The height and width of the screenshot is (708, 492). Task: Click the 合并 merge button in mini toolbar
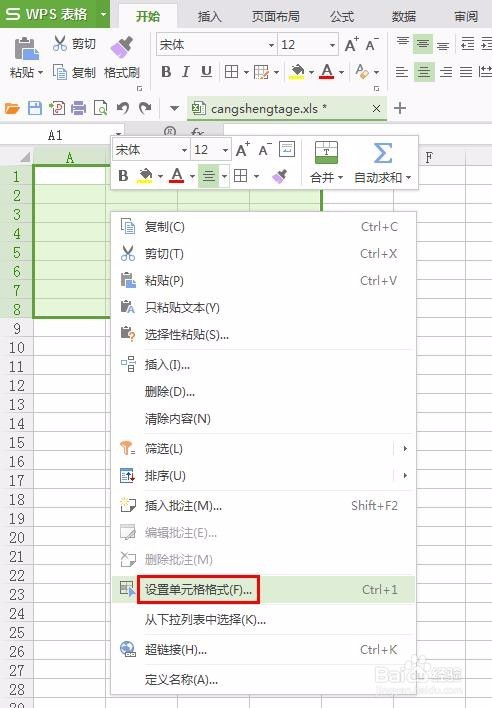click(x=326, y=162)
